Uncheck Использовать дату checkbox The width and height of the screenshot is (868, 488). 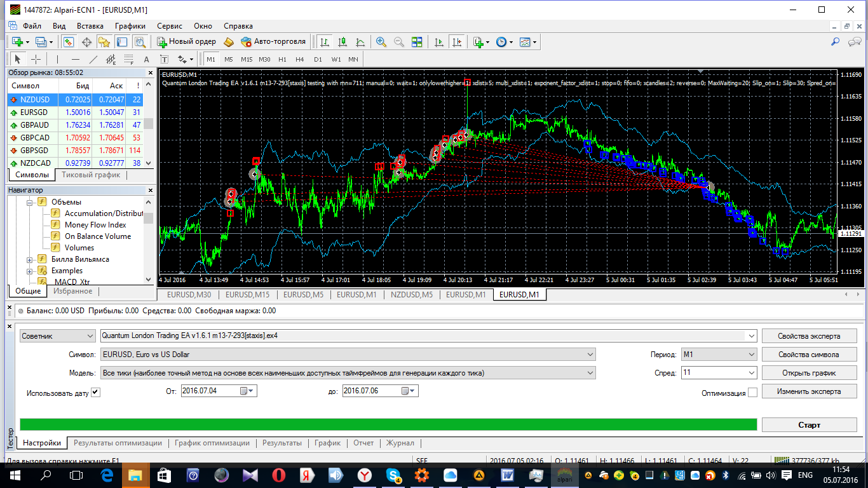click(x=95, y=392)
